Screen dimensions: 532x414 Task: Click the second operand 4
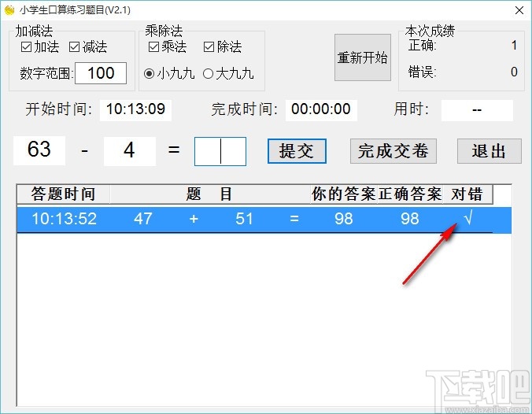click(x=129, y=150)
